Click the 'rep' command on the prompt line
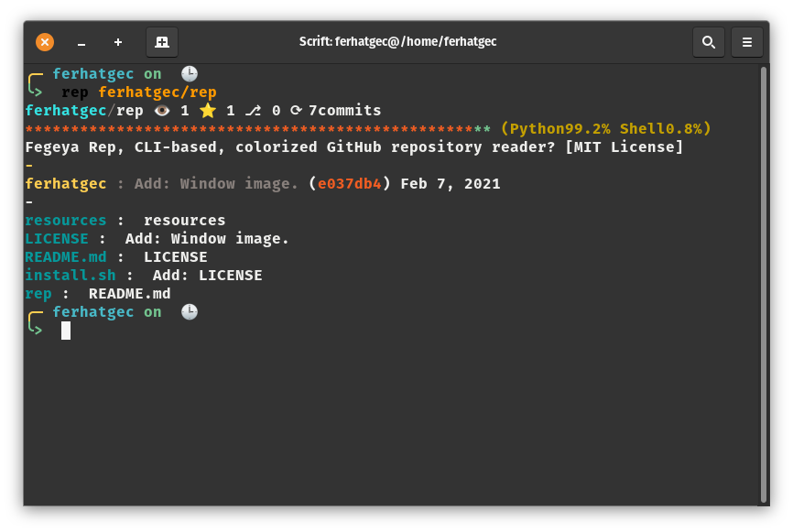 [75, 93]
